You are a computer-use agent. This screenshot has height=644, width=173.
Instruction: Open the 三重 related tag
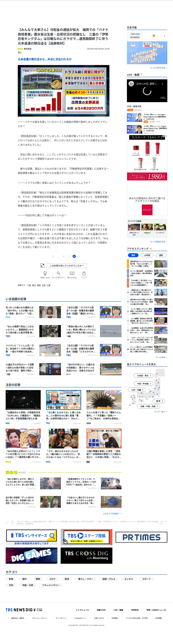pos(48,285)
